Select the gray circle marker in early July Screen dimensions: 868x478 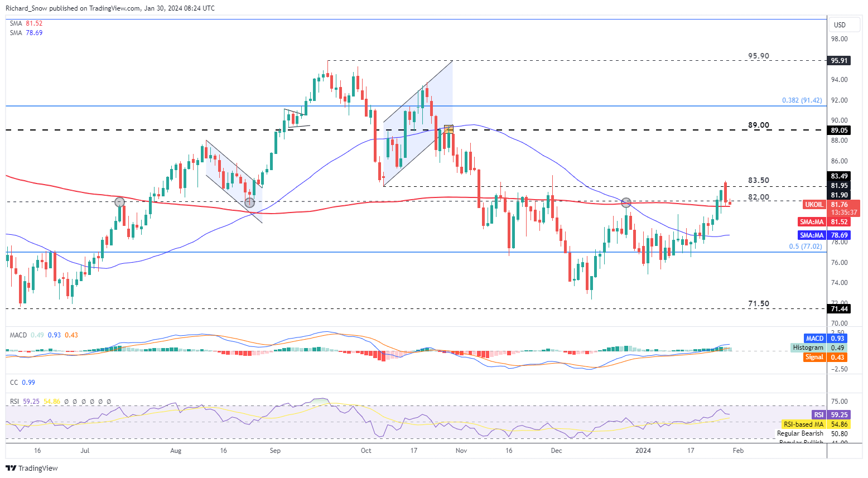click(x=119, y=202)
